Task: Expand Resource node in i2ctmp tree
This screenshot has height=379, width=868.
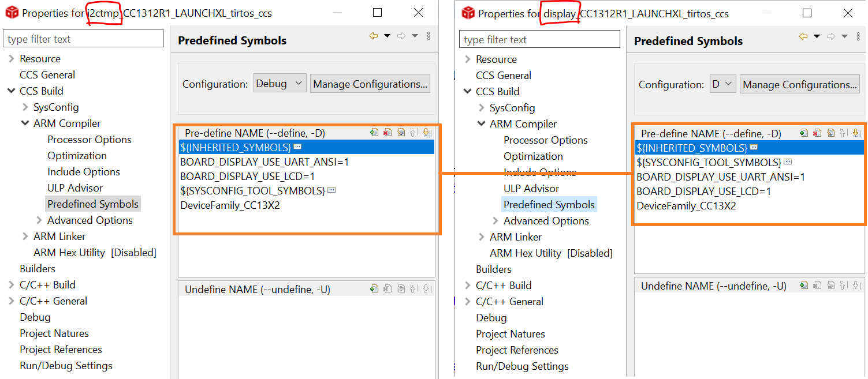Action: pos(12,58)
